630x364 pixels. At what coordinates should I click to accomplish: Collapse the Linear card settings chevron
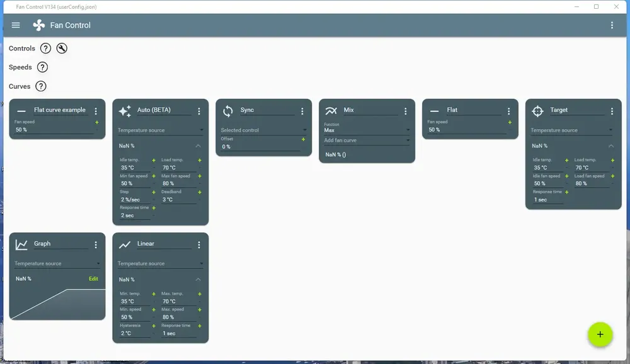pos(198,279)
